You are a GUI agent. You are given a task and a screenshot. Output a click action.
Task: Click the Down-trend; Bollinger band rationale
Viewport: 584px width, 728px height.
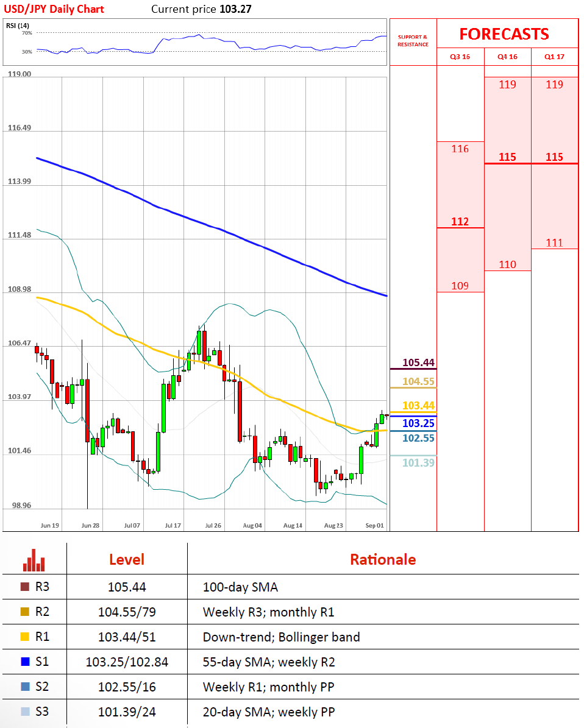click(x=282, y=637)
